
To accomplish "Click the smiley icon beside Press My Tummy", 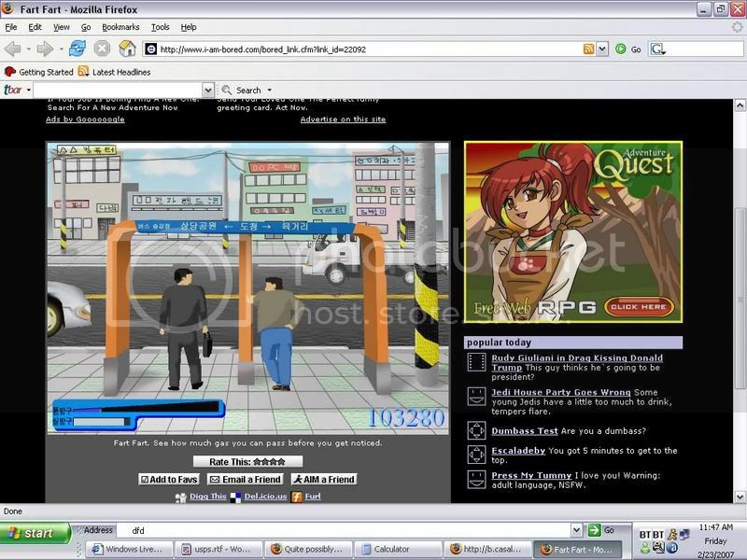I will [476, 480].
